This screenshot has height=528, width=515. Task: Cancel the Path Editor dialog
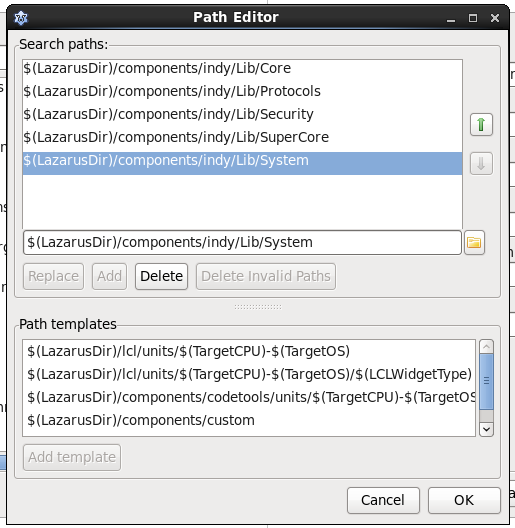coord(383,500)
